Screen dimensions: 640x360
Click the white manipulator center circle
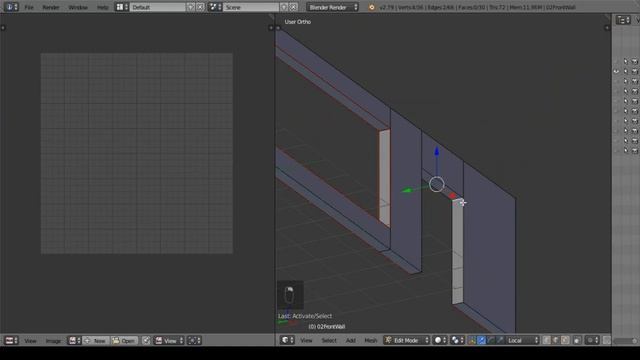[436, 184]
